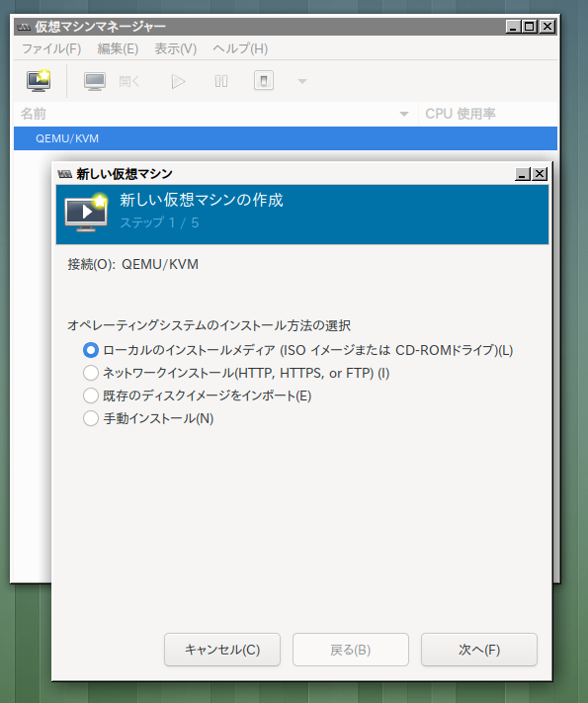588x703 pixels.
Task: Open the ヘルプ(H) menu
Action: [240, 48]
